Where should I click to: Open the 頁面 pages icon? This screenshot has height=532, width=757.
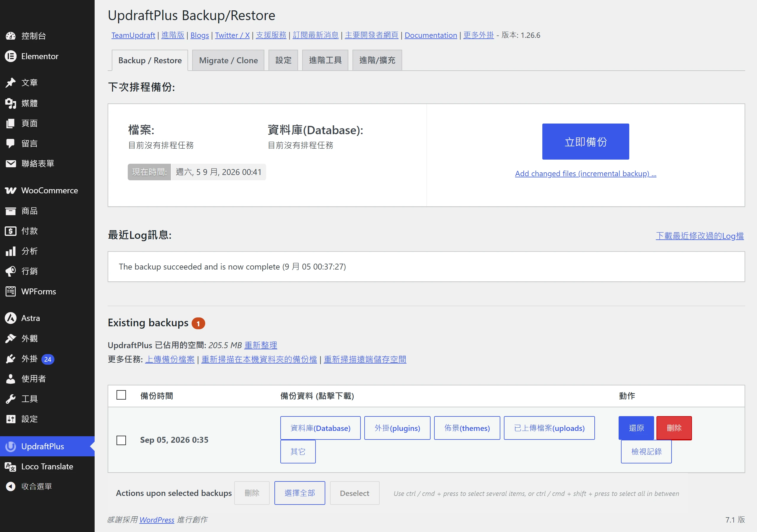coord(11,123)
